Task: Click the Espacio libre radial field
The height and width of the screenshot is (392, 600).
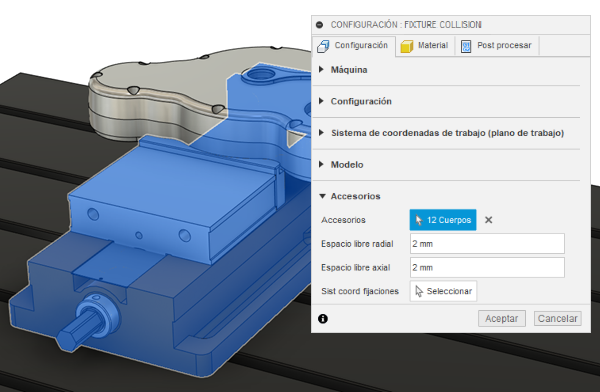Action: [x=487, y=243]
